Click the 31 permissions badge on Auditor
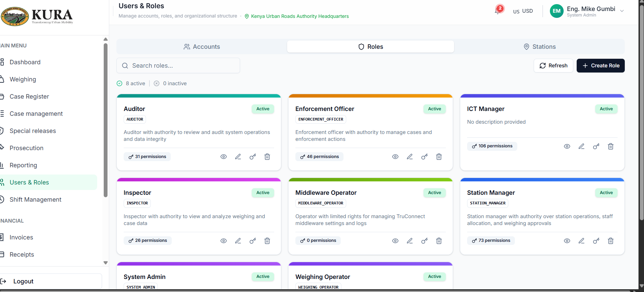 coord(147,157)
